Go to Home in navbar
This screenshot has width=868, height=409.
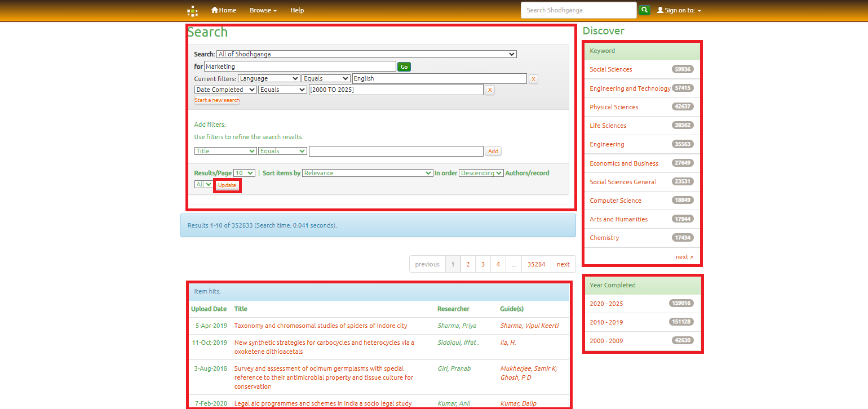point(224,10)
